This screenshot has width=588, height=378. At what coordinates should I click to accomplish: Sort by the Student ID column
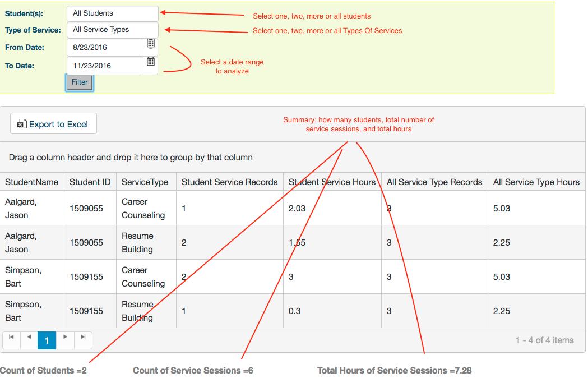pyautogui.click(x=90, y=182)
